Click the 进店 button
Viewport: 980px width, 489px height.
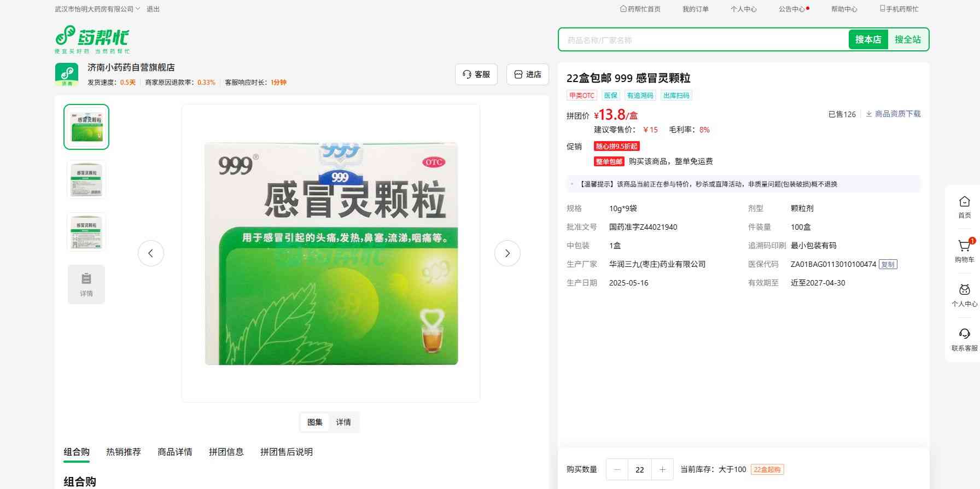coord(527,74)
